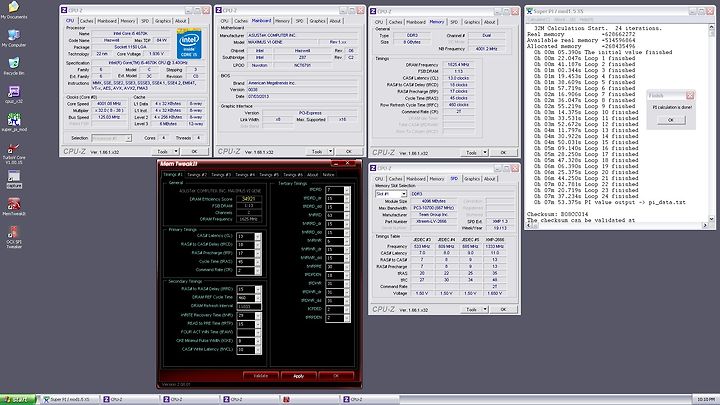Click title icon of CPU-Z SPD window

point(373,168)
